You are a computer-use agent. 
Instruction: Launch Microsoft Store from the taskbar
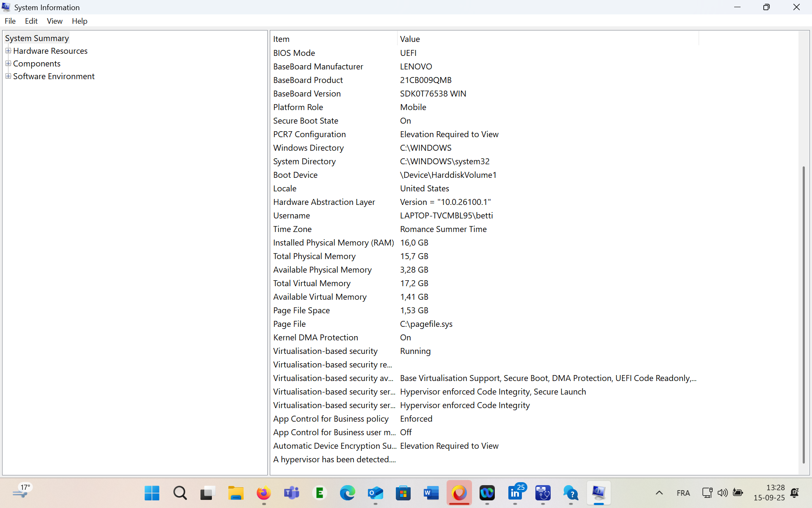pyautogui.click(x=403, y=493)
